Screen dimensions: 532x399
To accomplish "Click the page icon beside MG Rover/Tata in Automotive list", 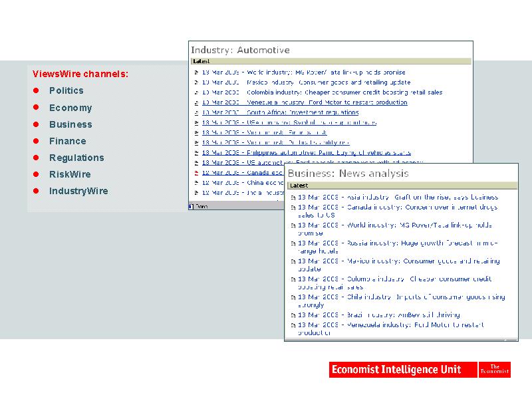I will (196, 72).
